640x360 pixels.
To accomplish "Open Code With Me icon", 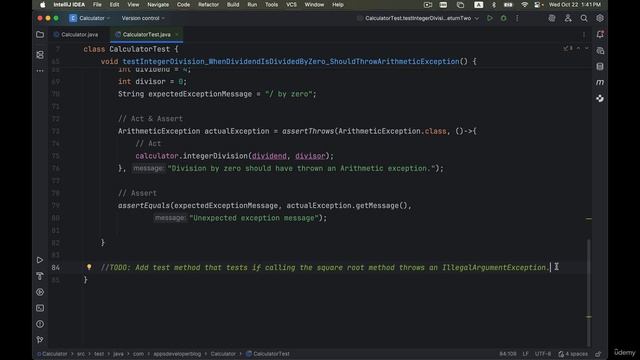I will 552,18.
